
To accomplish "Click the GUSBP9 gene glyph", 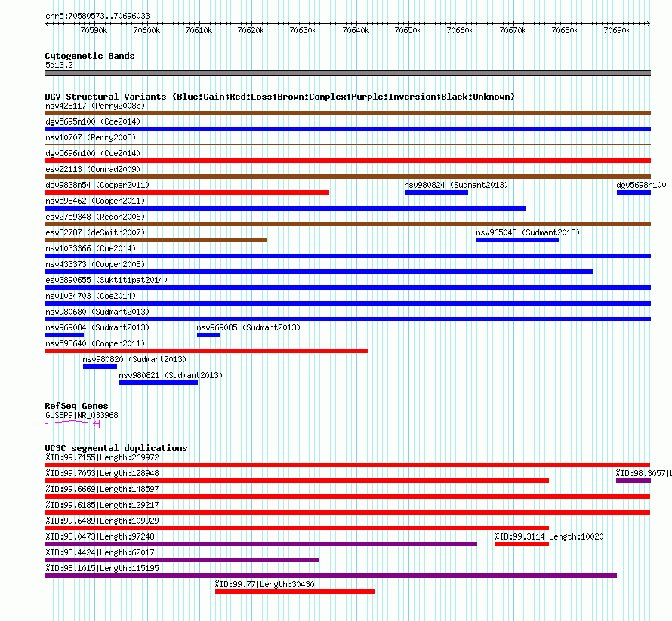I will [72, 423].
